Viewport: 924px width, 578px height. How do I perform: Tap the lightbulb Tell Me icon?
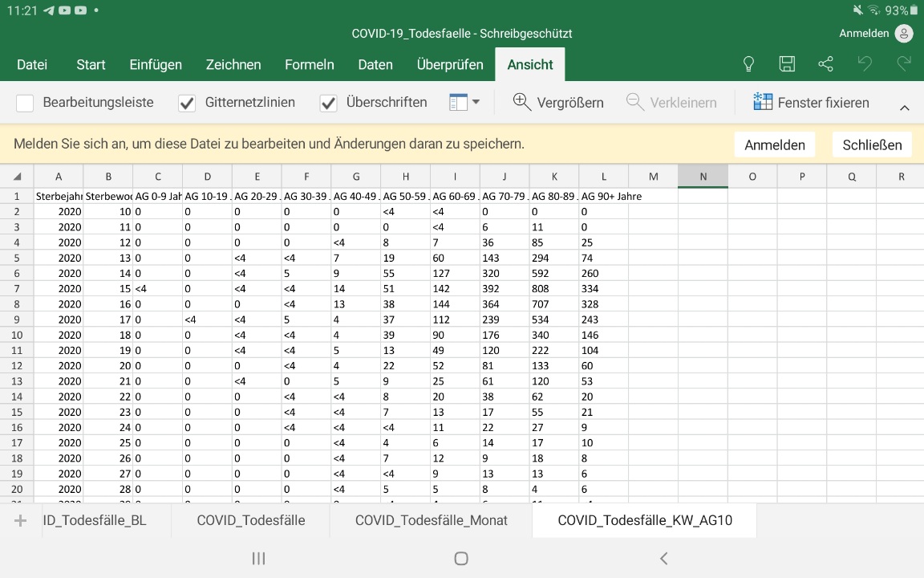coord(748,64)
